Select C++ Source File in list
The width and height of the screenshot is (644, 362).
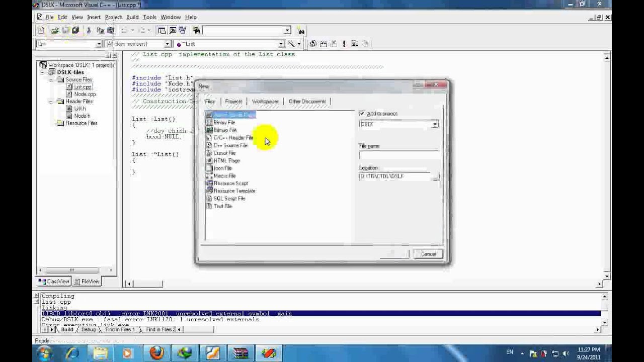pyautogui.click(x=227, y=145)
